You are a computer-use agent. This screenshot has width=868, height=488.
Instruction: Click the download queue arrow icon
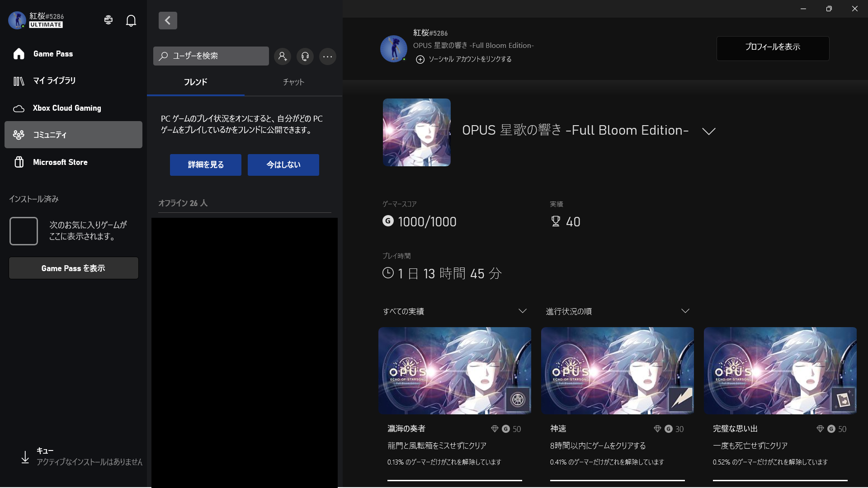point(25,457)
